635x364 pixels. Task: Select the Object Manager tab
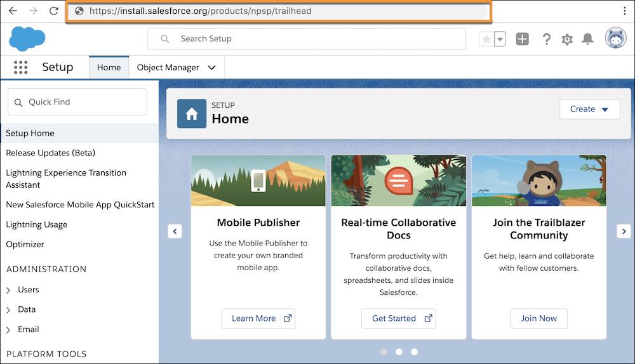click(168, 68)
